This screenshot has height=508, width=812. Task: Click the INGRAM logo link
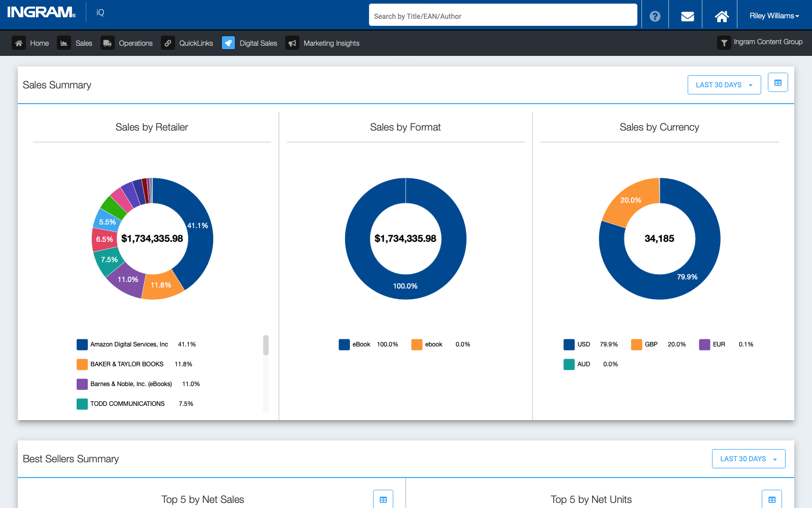tap(41, 13)
